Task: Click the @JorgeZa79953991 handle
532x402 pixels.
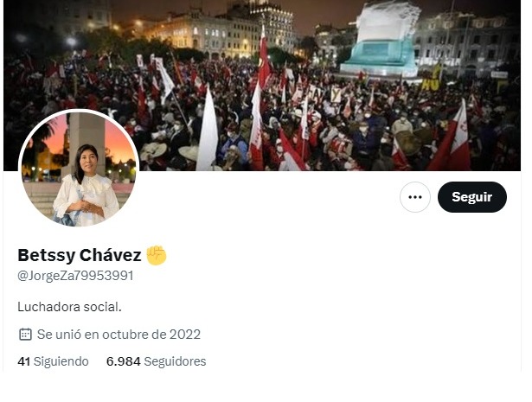Action: [x=75, y=276]
